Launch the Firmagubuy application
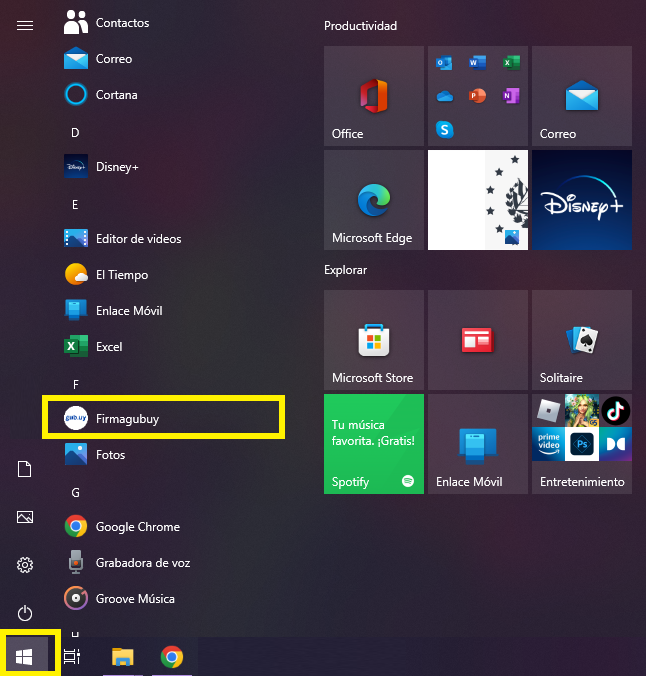Viewport: 646px width, 676px height. [164, 418]
